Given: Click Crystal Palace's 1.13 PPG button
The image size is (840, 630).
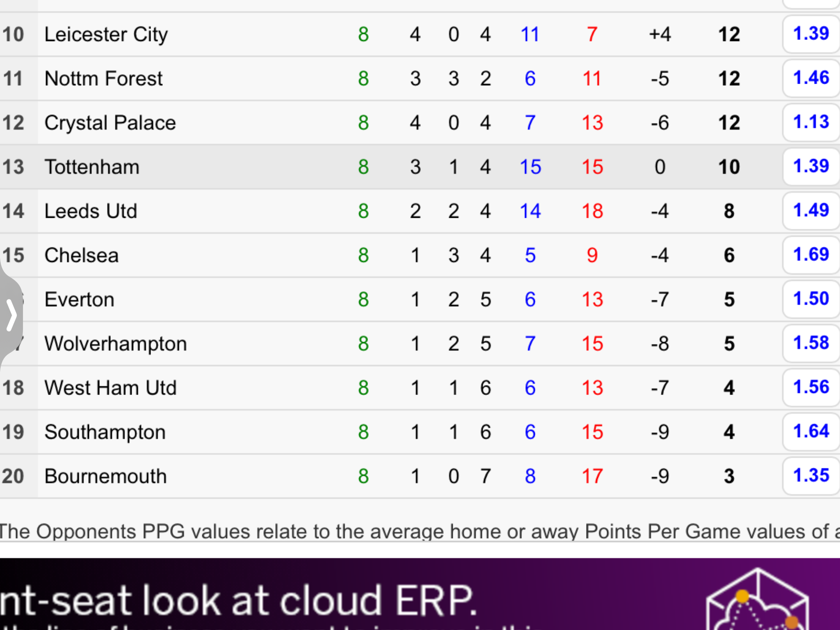Looking at the screenshot, I should click(x=811, y=123).
